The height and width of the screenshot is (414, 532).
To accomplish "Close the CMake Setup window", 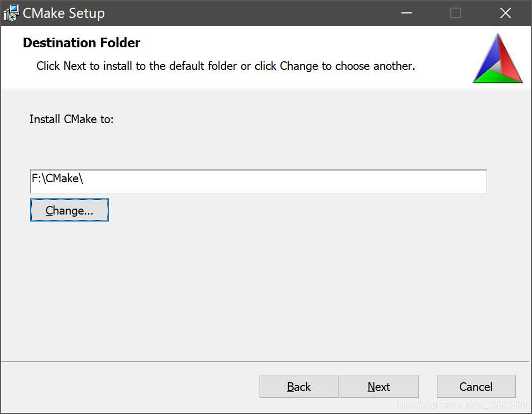I will tap(506, 13).
